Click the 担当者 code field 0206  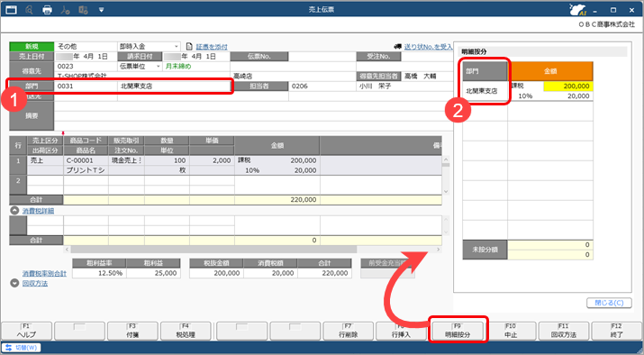pyautogui.click(x=322, y=86)
